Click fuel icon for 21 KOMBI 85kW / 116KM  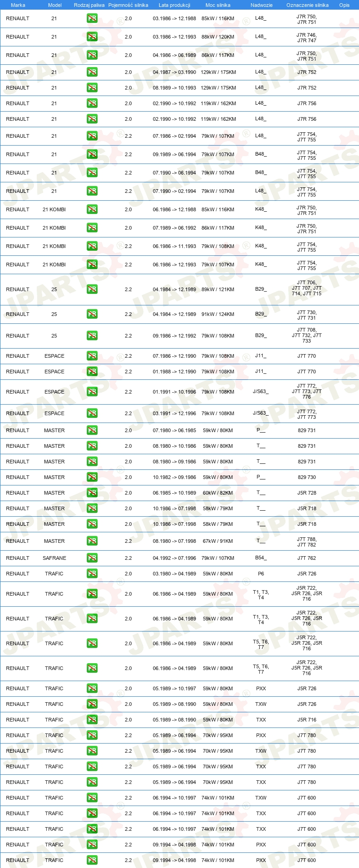coord(92,209)
